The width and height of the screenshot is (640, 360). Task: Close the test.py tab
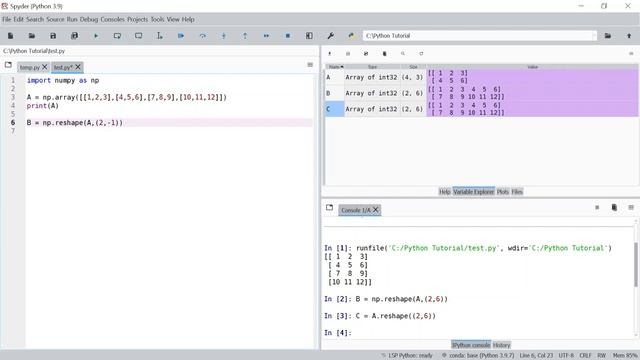[x=78, y=67]
